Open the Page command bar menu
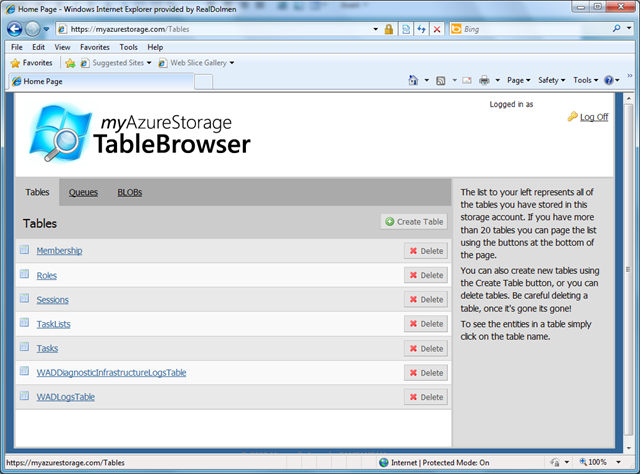The height and width of the screenshot is (474, 640). 518,80
